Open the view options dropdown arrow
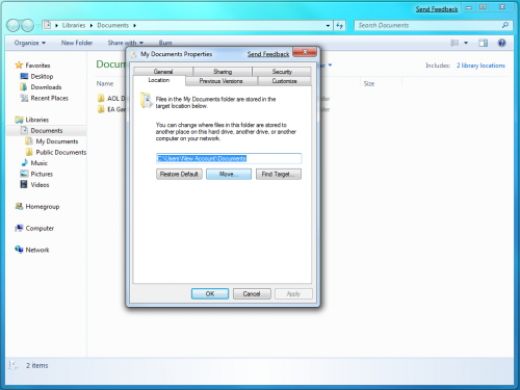The width and height of the screenshot is (520, 390). click(466, 43)
